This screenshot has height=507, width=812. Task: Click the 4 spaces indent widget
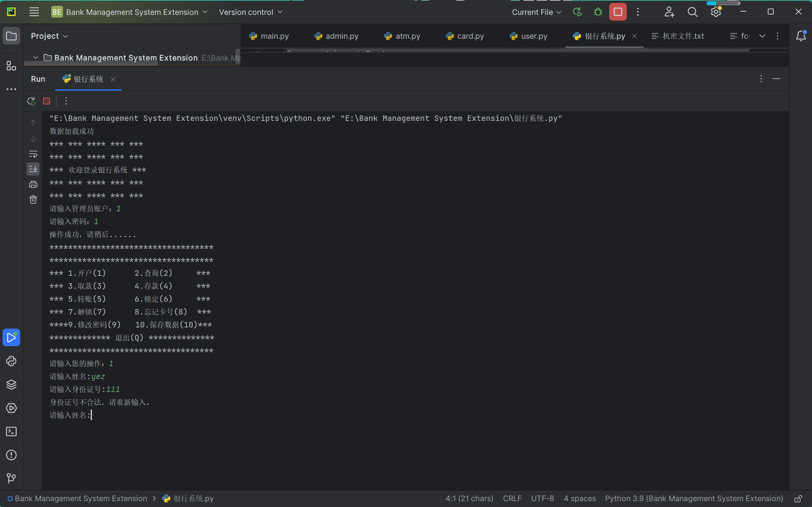pyautogui.click(x=580, y=498)
